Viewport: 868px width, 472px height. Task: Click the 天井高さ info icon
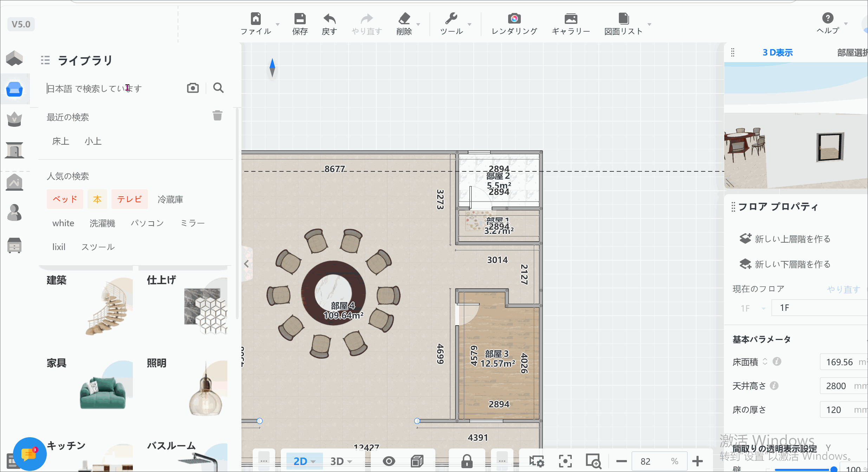point(774,386)
